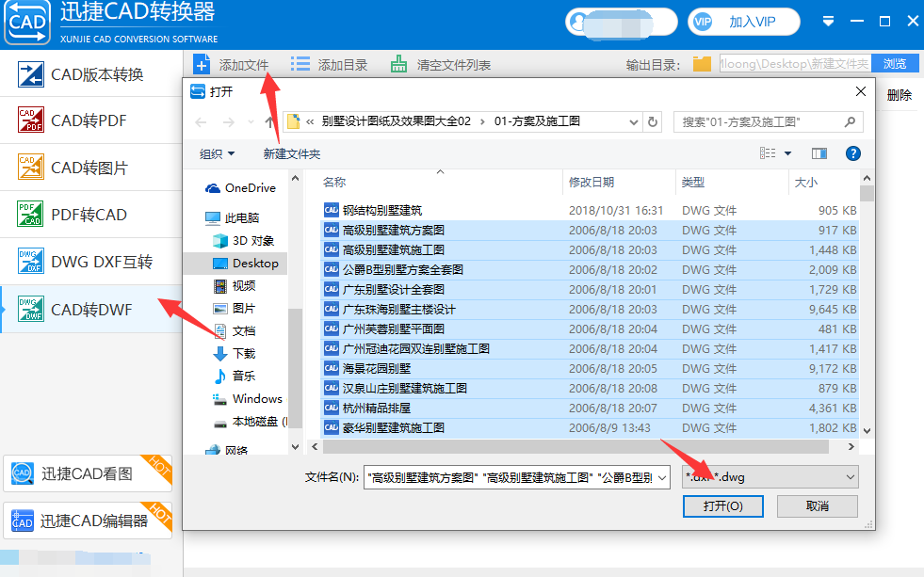
Task: Expand the address bar path history dropdown
Action: (x=634, y=121)
